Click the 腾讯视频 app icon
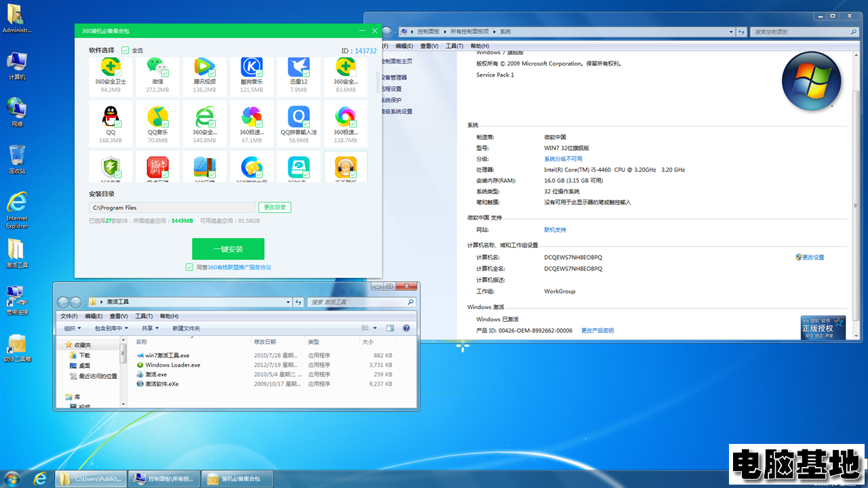 click(x=204, y=67)
